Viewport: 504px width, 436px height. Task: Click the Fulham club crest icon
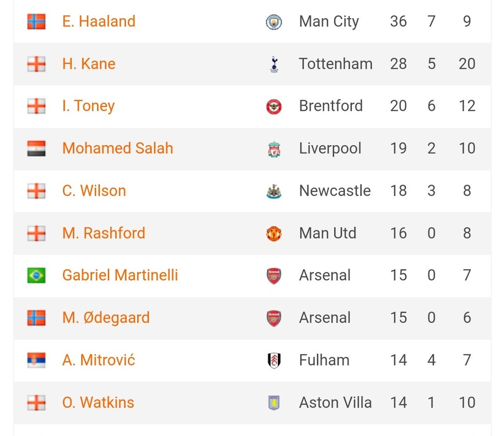(x=274, y=361)
